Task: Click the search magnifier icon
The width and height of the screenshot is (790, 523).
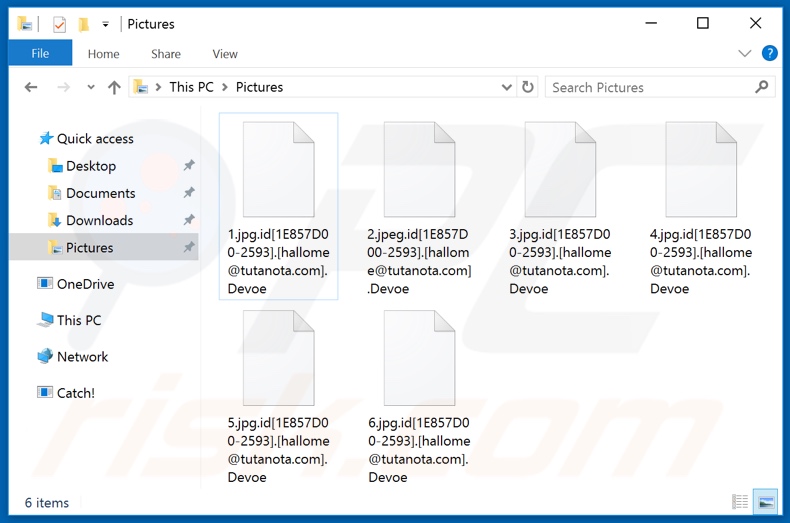Action: 762,87
